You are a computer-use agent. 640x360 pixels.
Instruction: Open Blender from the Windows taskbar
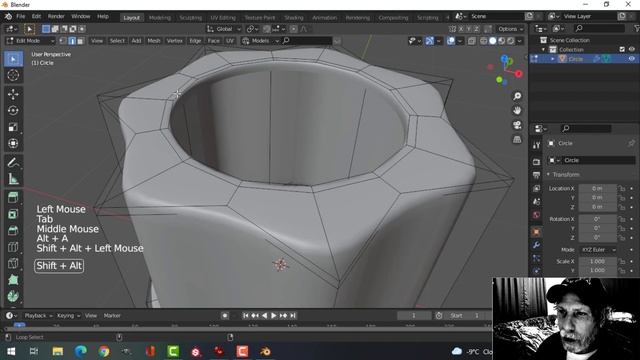pos(265,351)
